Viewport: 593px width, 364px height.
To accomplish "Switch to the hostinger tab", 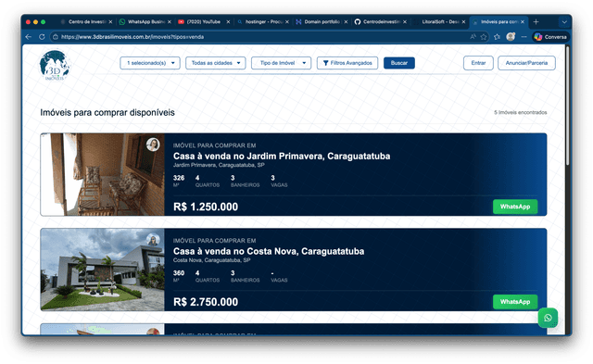I will point(263,22).
